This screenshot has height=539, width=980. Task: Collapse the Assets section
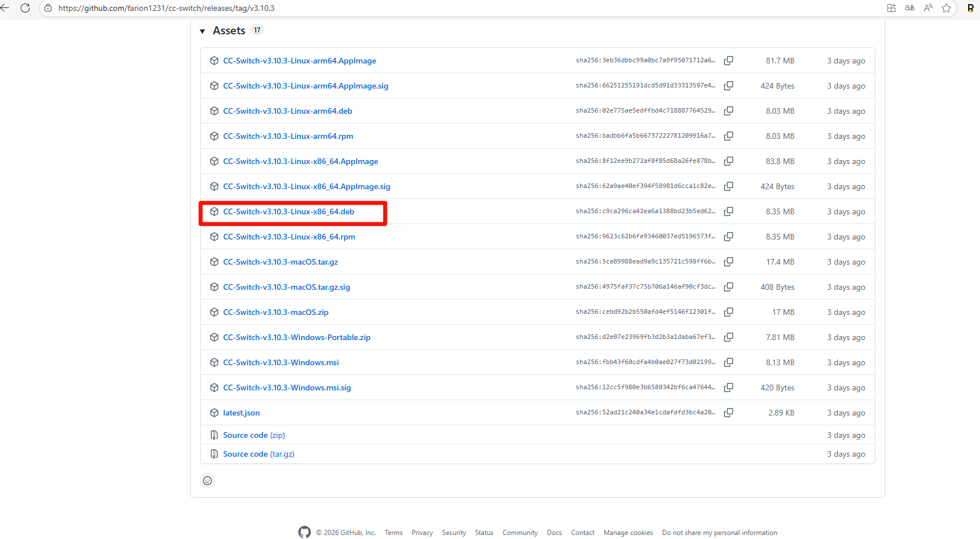(203, 30)
